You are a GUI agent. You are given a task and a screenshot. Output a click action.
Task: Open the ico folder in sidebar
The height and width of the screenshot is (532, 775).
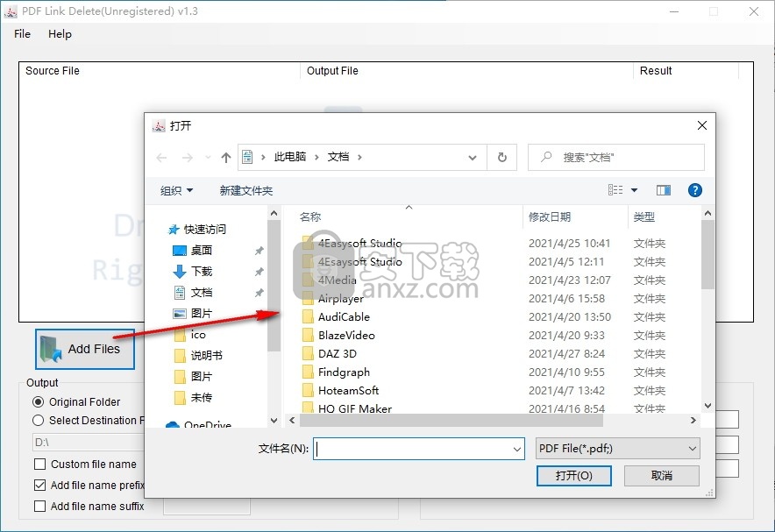198,335
